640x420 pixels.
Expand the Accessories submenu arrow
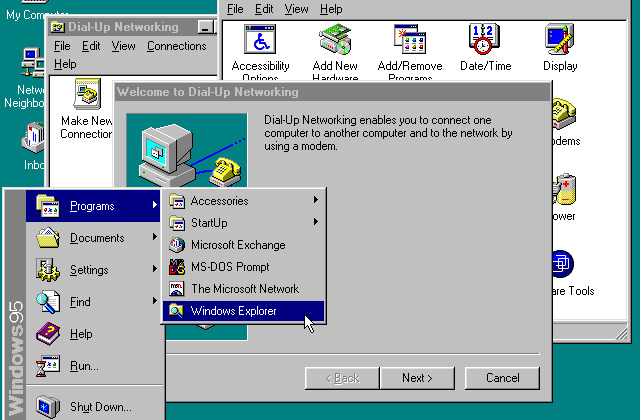point(316,200)
